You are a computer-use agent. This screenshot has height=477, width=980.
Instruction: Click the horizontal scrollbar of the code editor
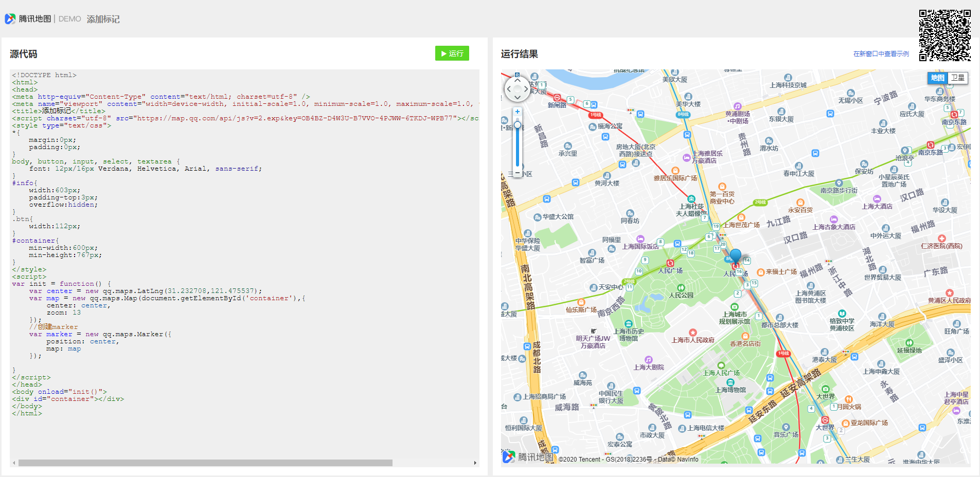coord(205,463)
